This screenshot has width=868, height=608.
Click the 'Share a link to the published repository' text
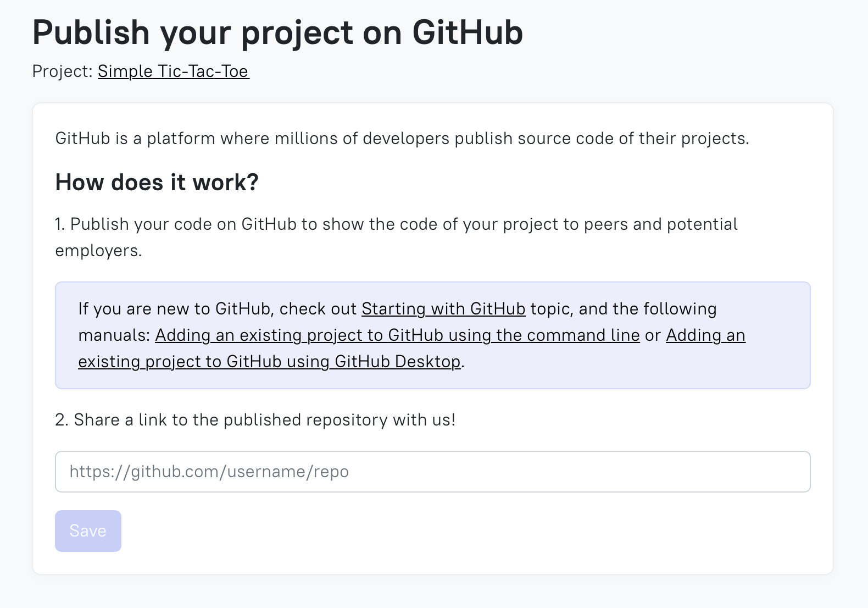(255, 420)
